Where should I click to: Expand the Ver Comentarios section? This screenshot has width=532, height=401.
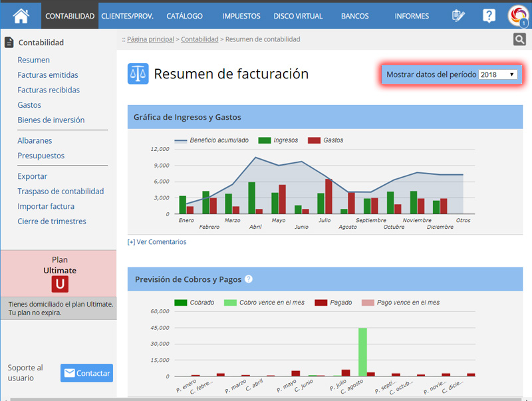coord(157,242)
